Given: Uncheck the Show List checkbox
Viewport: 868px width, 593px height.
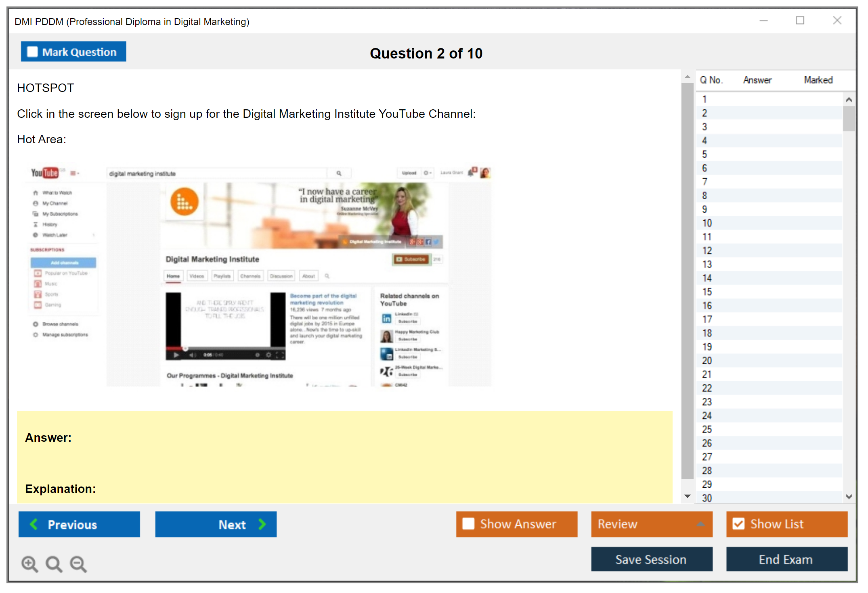Looking at the screenshot, I should [738, 524].
